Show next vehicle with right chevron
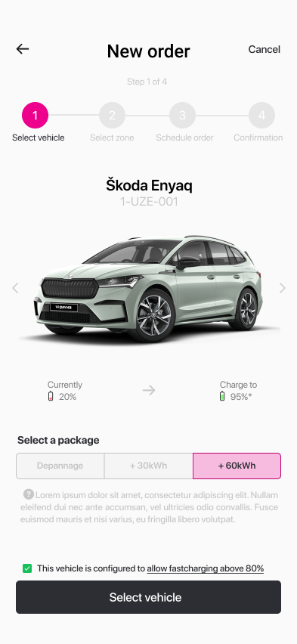The width and height of the screenshot is (297, 644). click(282, 288)
